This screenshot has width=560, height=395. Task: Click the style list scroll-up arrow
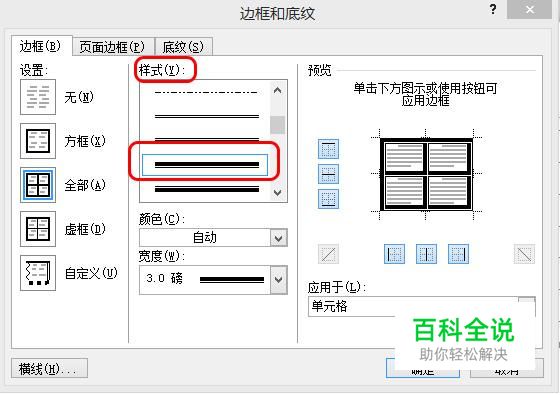pyautogui.click(x=278, y=90)
